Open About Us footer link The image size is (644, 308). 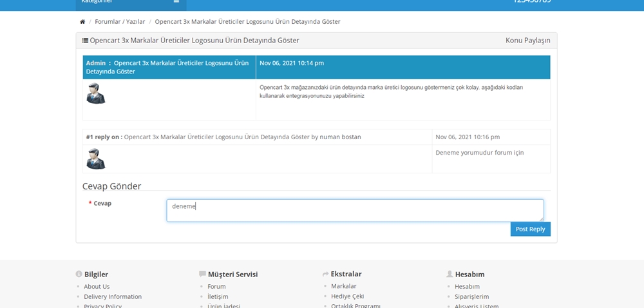pyautogui.click(x=97, y=287)
